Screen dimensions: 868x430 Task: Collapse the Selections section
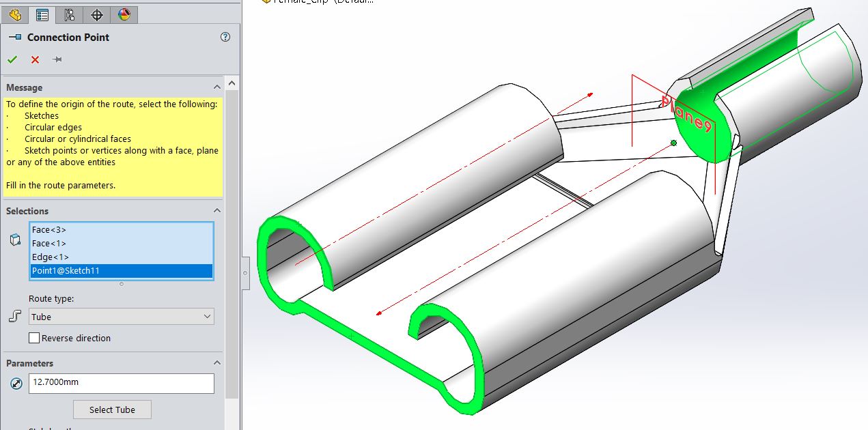(x=217, y=211)
